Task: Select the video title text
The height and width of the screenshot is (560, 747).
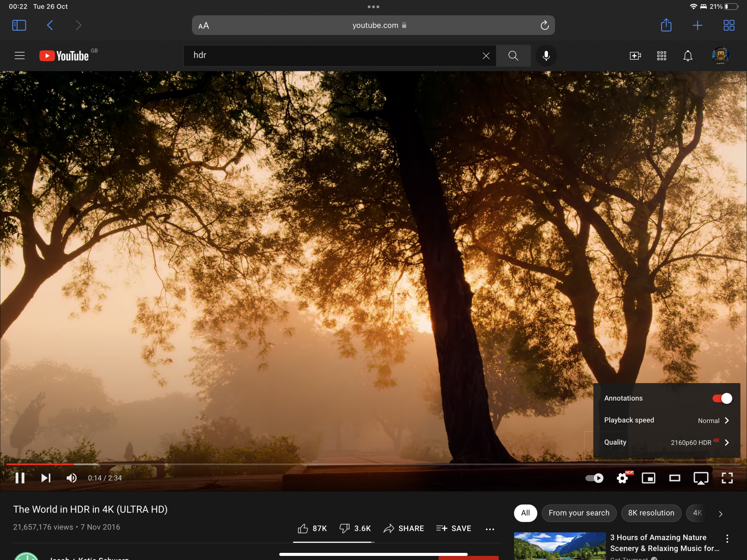Action: point(90,510)
